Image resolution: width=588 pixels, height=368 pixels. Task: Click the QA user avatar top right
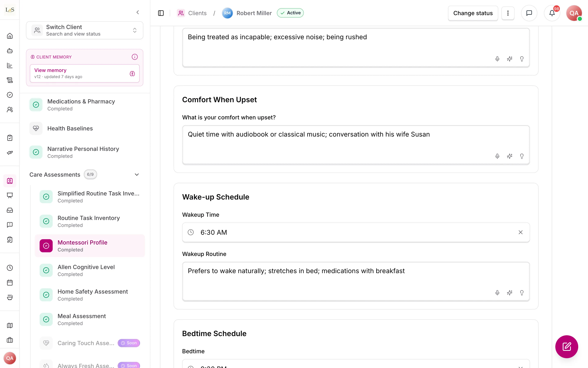coord(574,13)
